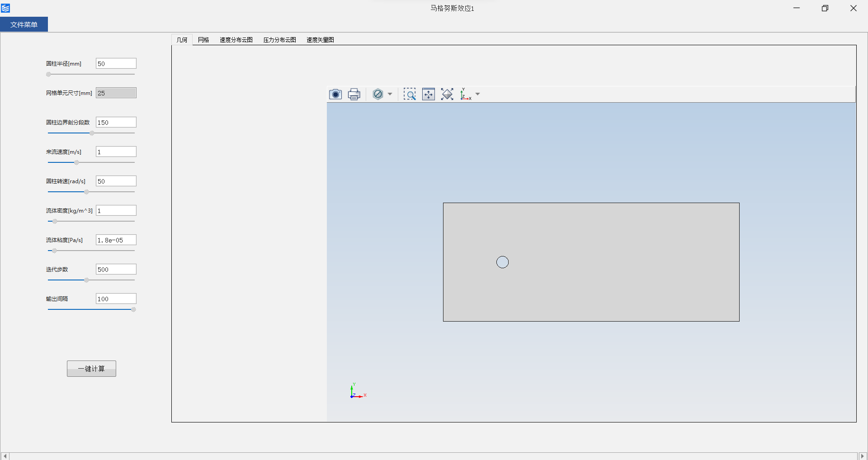Click the 圆柱边界剖分段数 input field
The height and width of the screenshot is (460, 868).
(116, 122)
